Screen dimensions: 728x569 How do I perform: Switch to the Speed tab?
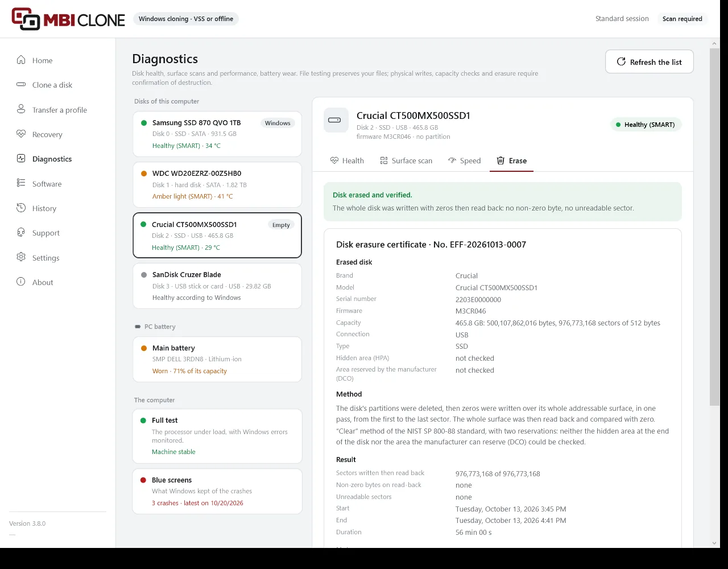coord(464,160)
